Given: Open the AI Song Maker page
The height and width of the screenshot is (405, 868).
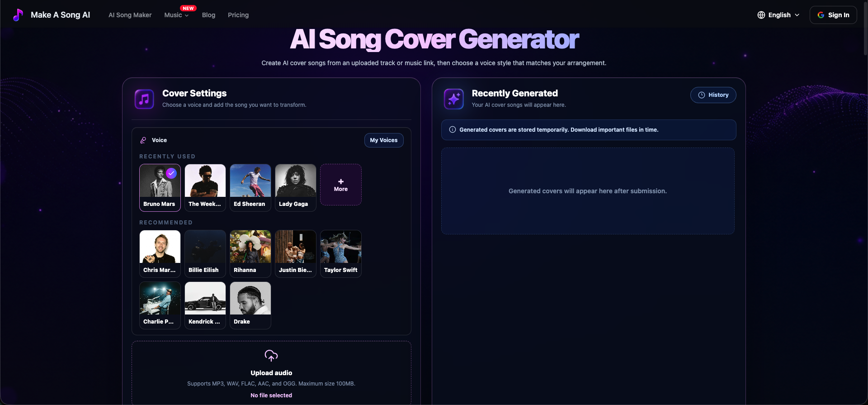Looking at the screenshot, I should point(130,15).
